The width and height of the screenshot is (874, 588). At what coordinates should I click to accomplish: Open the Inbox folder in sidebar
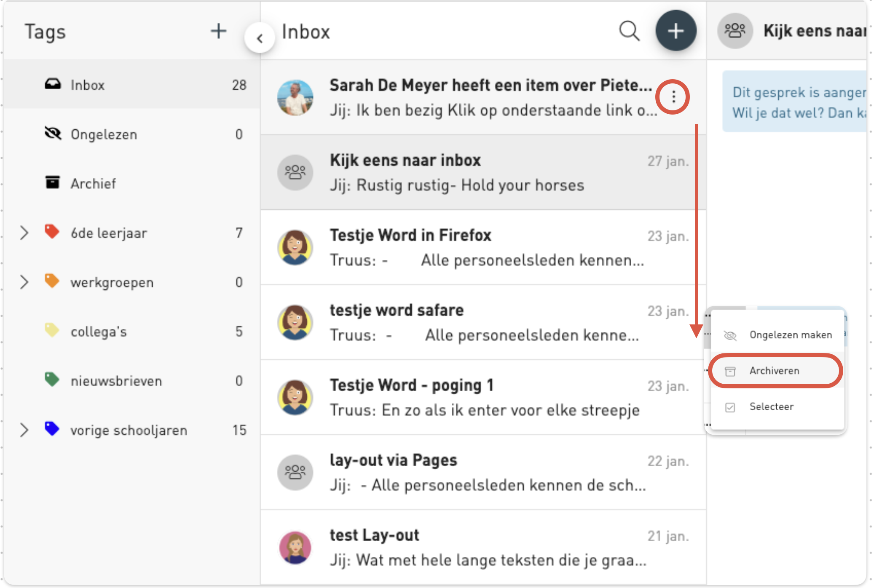click(87, 85)
